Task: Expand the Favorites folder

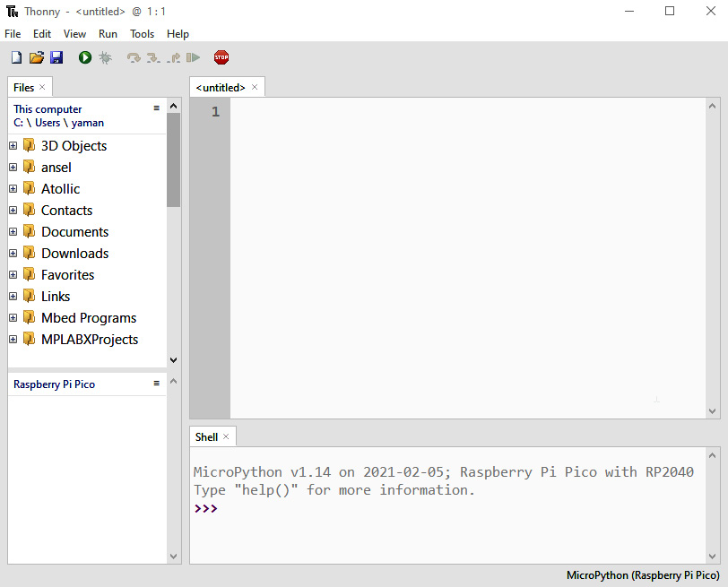Action: point(13,275)
